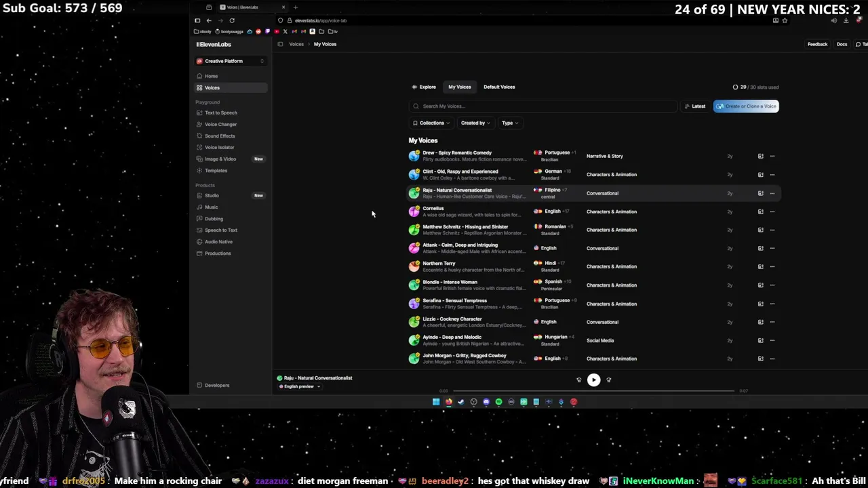868x488 pixels.
Task: Click the Northern Terry voice avatar
Action: pyautogui.click(x=414, y=266)
